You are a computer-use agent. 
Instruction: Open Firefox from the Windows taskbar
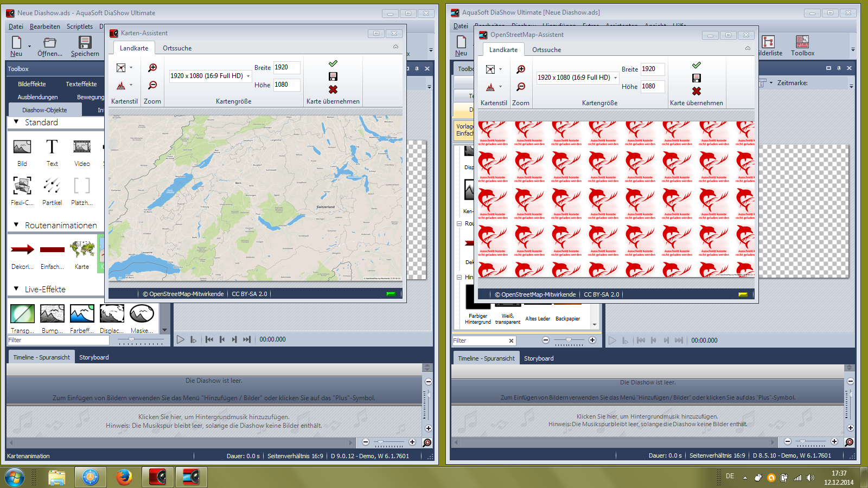(124, 477)
